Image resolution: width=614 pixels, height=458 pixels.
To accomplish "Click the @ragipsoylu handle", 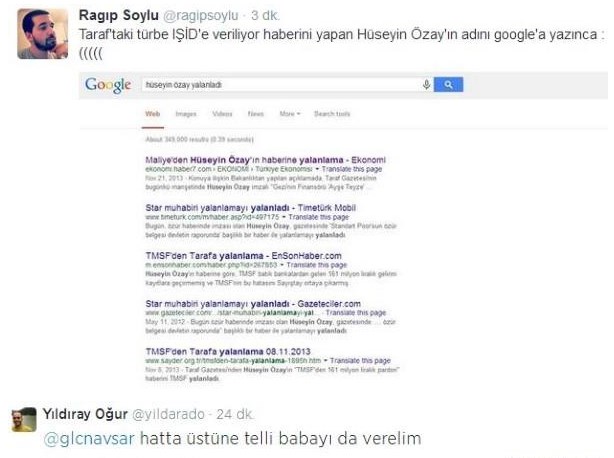I will 200,16.
